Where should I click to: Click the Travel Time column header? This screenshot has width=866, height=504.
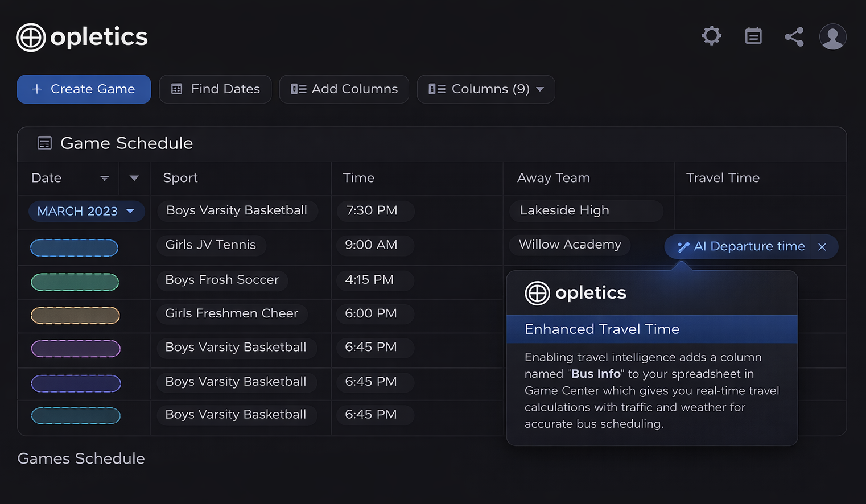(723, 178)
